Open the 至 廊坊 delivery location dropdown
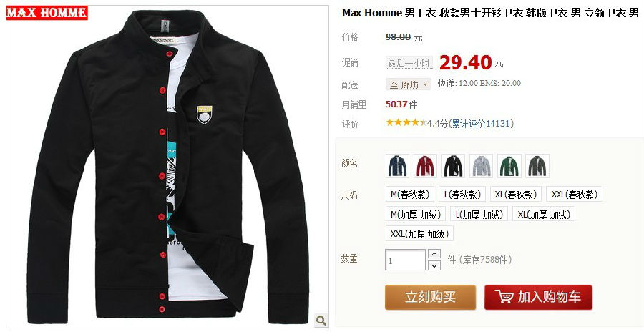 pos(409,84)
